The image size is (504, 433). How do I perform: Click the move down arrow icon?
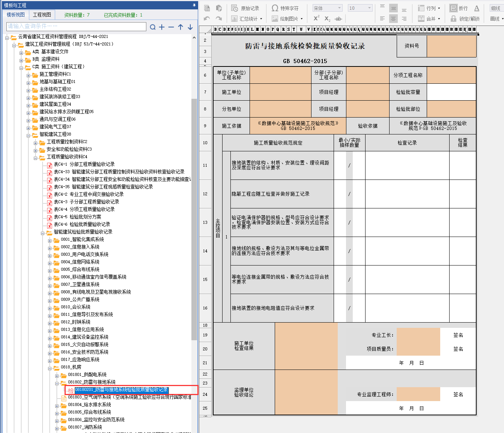coord(190,27)
